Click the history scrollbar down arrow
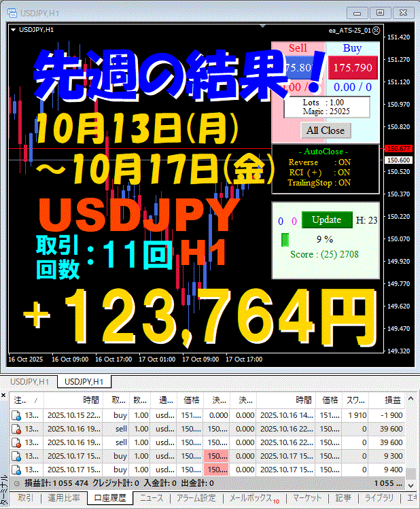The image size is (420, 509). 410,486
